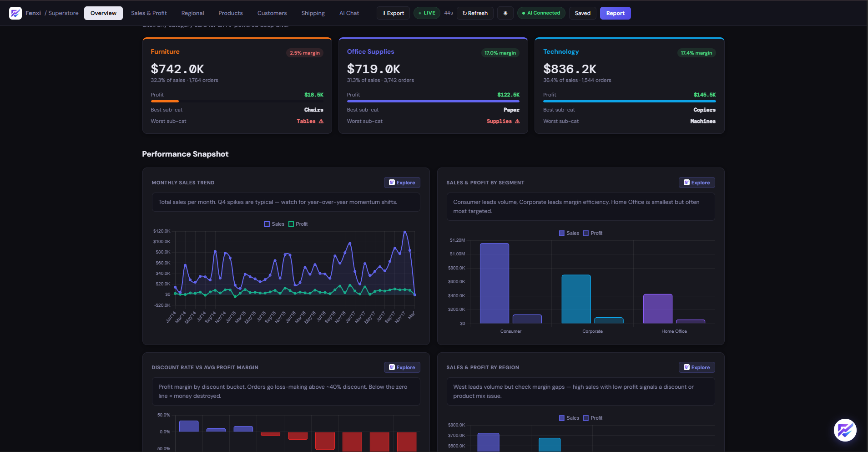Go to the Regional tab
The width and height of the screenshot is (868, 452).
pyautogui.click(x=192, y=13)
